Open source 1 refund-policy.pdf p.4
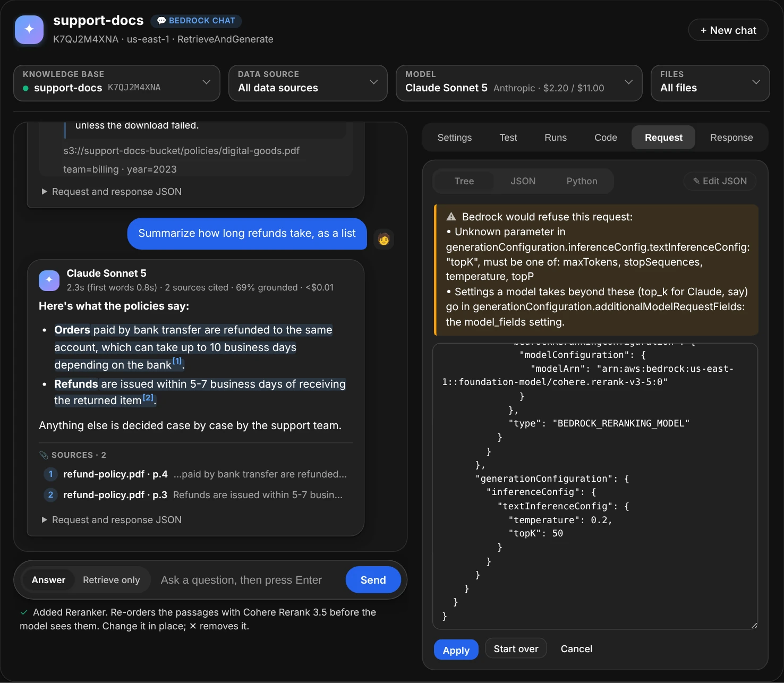This screenshot has height=683, width=784. 195,474
